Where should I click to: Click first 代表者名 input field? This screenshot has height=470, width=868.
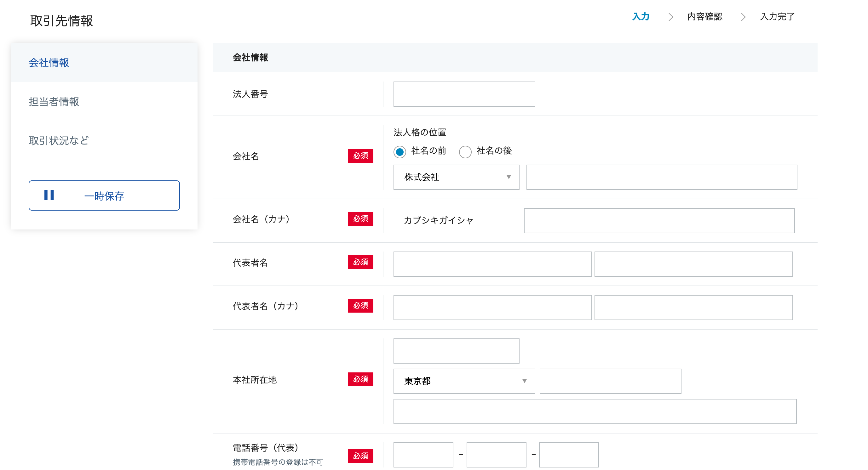pyautogui.click(x=492, y=264)
